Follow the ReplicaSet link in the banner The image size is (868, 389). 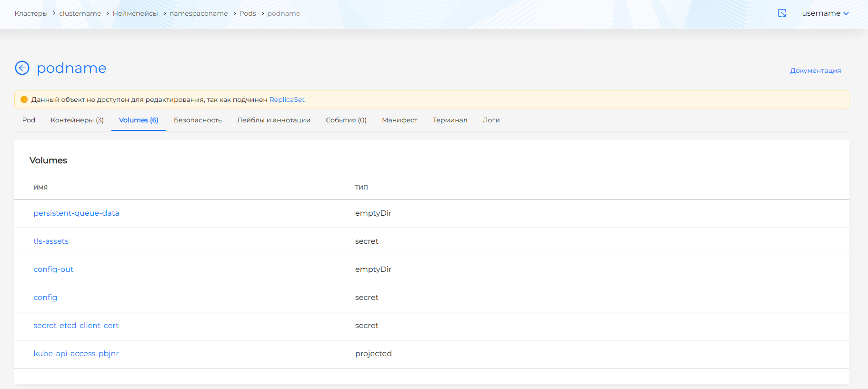click(x=287, y=100)
